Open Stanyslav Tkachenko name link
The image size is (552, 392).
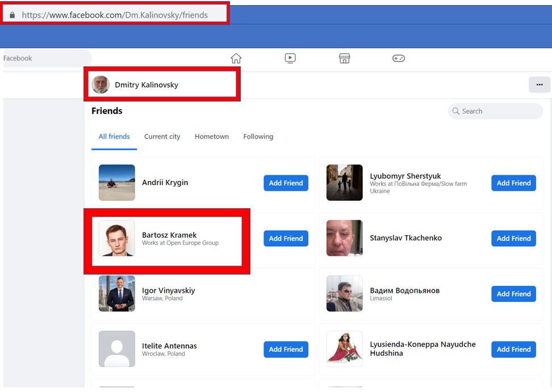(405, 238)
